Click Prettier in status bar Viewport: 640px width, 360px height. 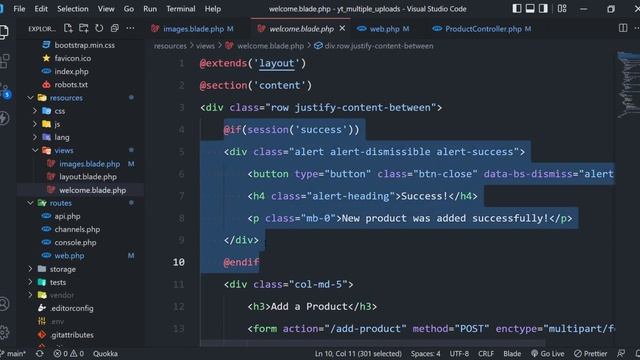click(591, 353)
